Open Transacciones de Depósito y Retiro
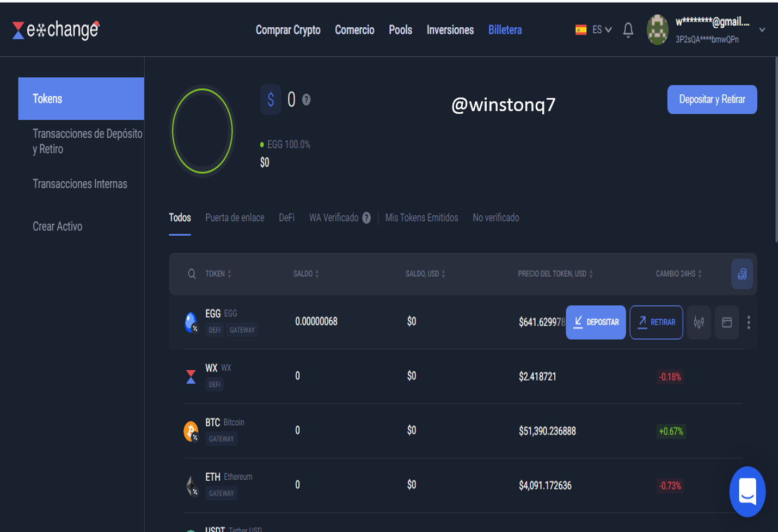This screenshot has height=532, width=778. (x=87, y=142)
